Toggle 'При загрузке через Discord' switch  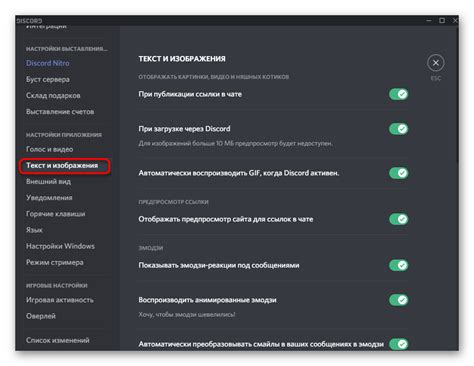point(399,129)
